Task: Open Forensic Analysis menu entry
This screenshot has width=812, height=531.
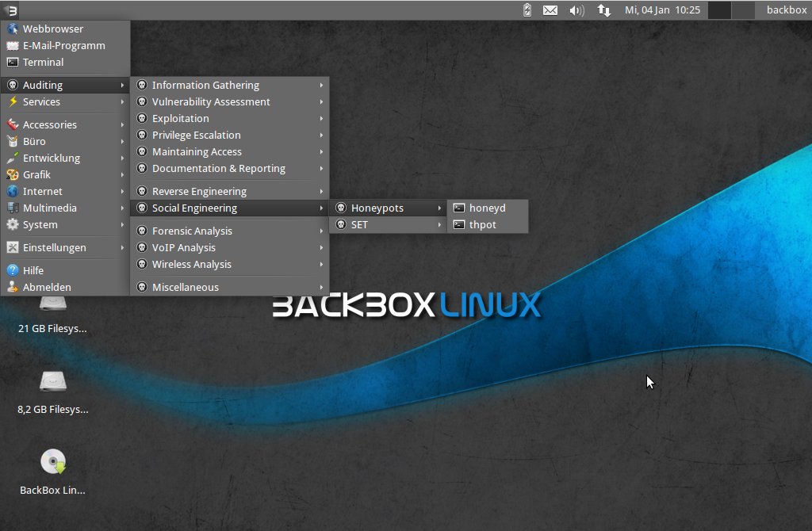Action: pos(230,231)
